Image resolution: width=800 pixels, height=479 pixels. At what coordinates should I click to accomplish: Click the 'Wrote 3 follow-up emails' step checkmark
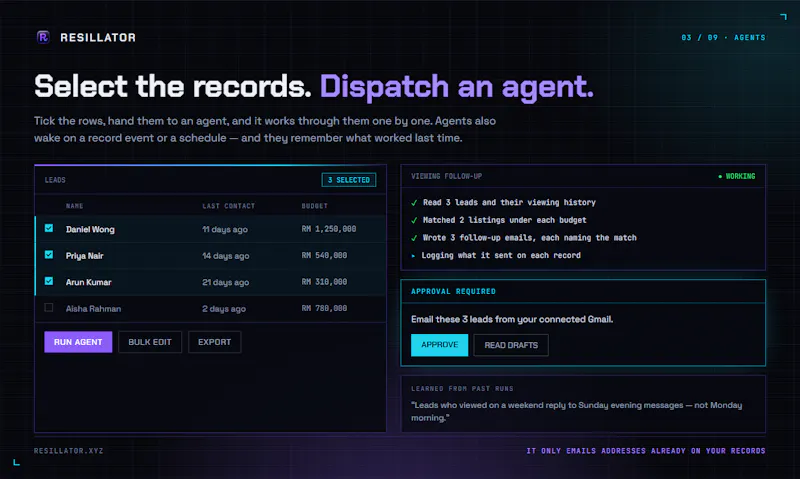click(x=414, y=238)
